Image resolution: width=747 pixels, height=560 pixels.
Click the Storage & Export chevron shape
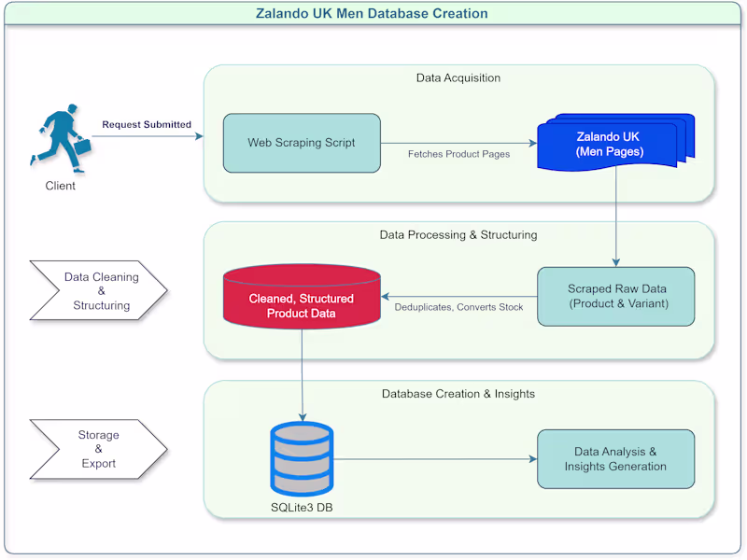click(x=99, y=449)
